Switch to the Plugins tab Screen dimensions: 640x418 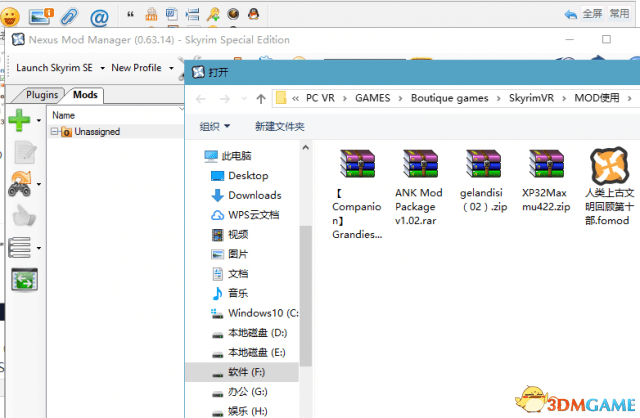(x=42, y=95)
